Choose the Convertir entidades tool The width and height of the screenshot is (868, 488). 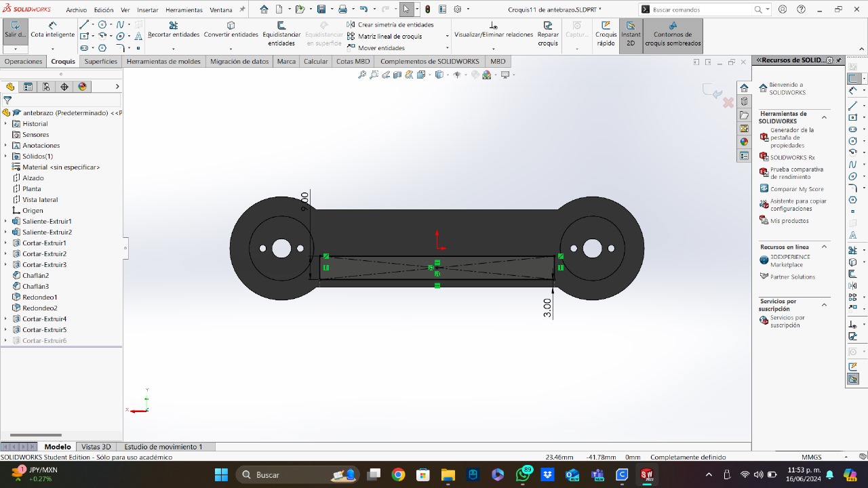pos(231,30)
